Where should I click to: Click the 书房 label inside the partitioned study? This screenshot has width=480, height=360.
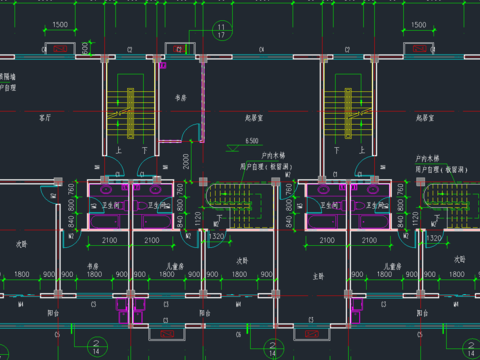tap(181, 97)
